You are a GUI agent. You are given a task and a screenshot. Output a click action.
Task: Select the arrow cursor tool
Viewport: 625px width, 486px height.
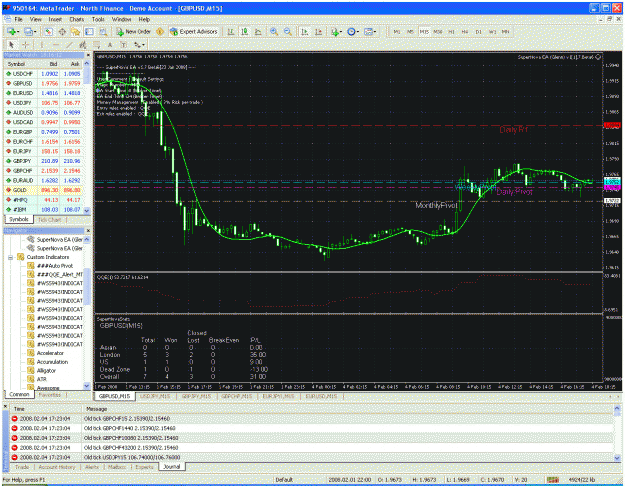point(11,45)
